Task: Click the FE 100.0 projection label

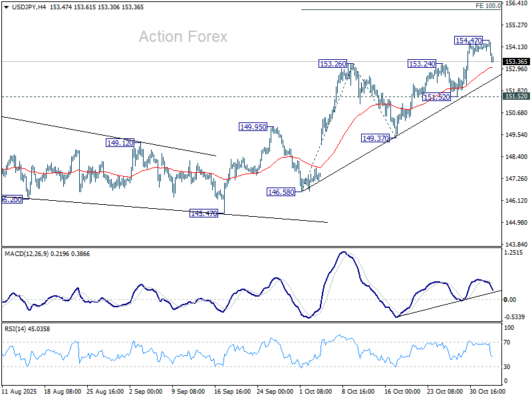Action: (488, 5)
